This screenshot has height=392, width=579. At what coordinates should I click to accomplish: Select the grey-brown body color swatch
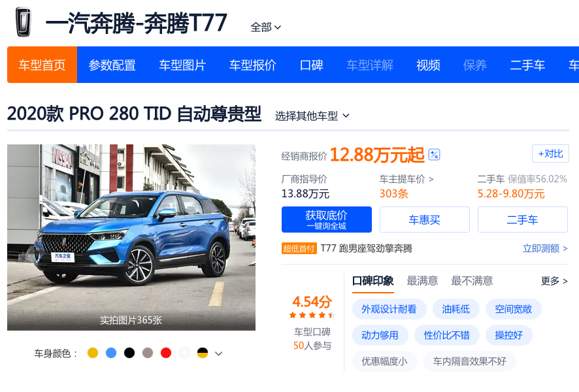(148, 353)
